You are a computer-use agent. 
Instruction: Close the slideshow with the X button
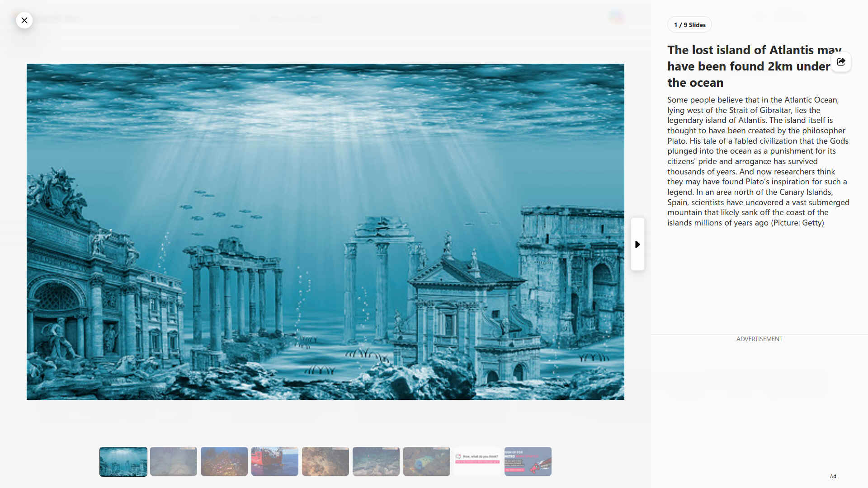pos(24,20)
